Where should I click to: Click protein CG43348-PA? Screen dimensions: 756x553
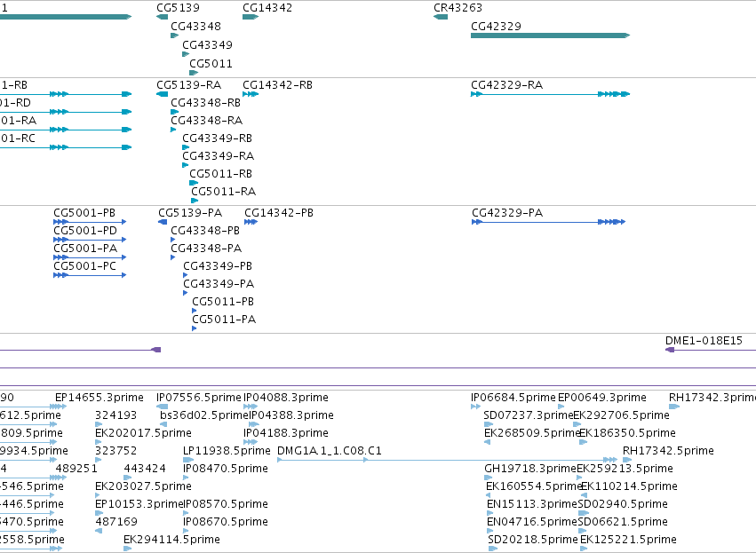[x=206, y=249]
